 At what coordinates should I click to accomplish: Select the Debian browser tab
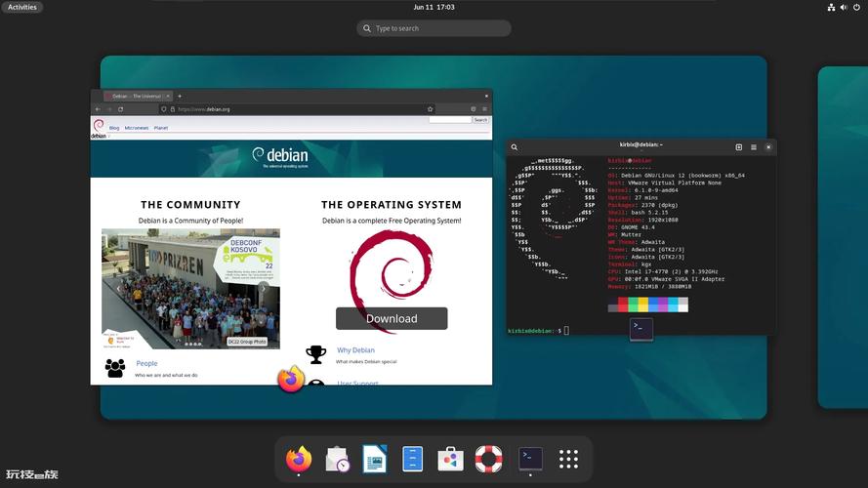pos(138,97)
